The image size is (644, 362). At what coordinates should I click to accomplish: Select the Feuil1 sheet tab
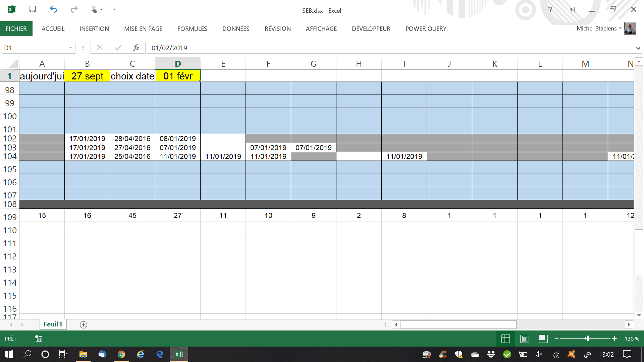(53, 324)
